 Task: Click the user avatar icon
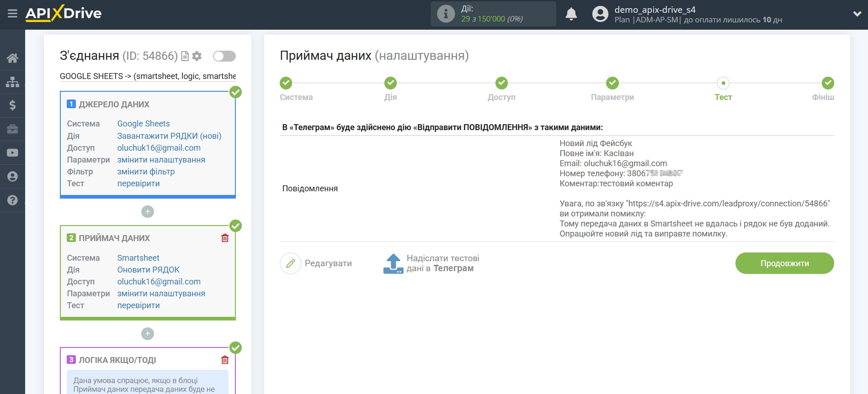pos(600,14)
